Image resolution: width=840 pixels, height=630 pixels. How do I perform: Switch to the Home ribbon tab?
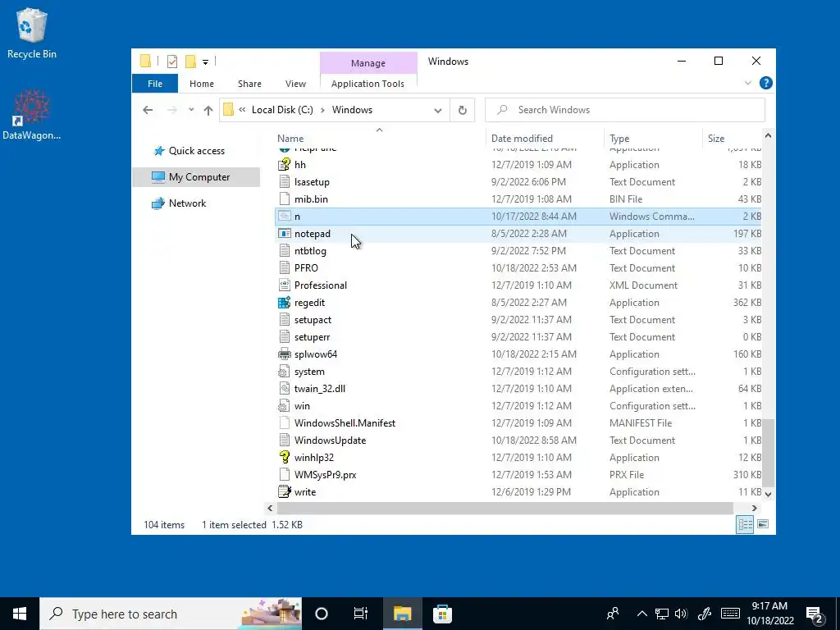(202, 84)
